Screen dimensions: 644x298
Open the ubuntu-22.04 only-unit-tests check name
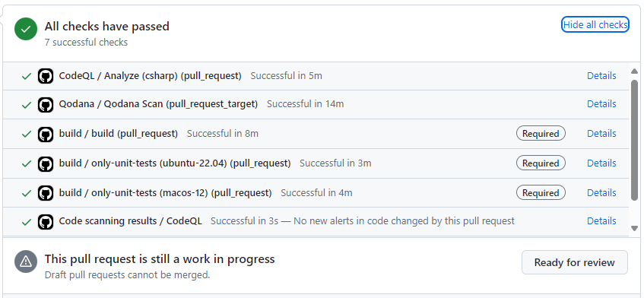(175, 163)
